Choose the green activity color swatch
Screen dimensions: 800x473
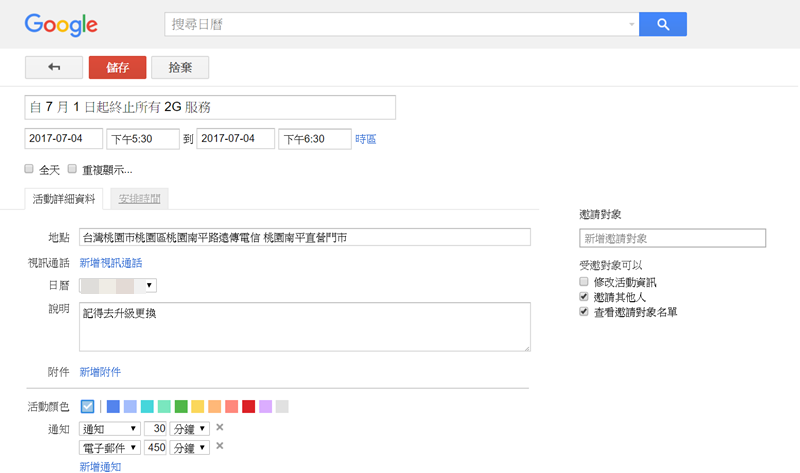181,406
